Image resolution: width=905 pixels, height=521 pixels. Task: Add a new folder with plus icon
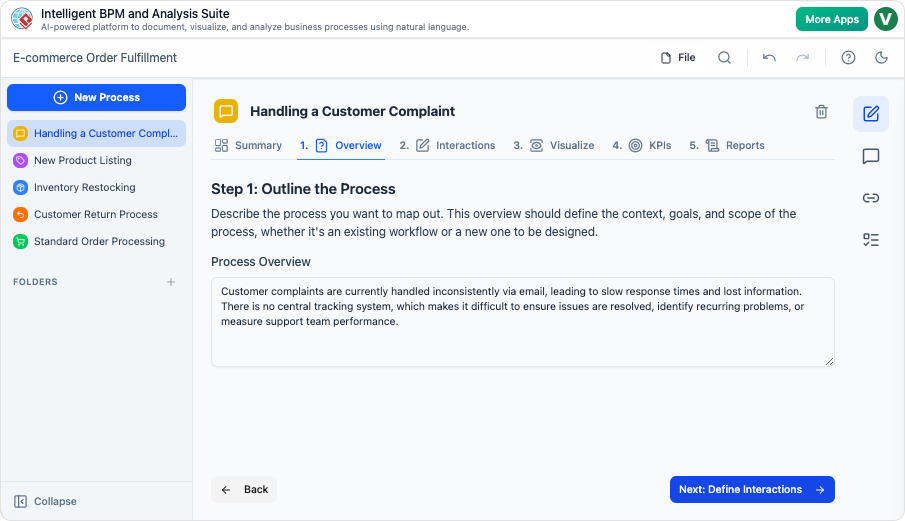[171, 282]
